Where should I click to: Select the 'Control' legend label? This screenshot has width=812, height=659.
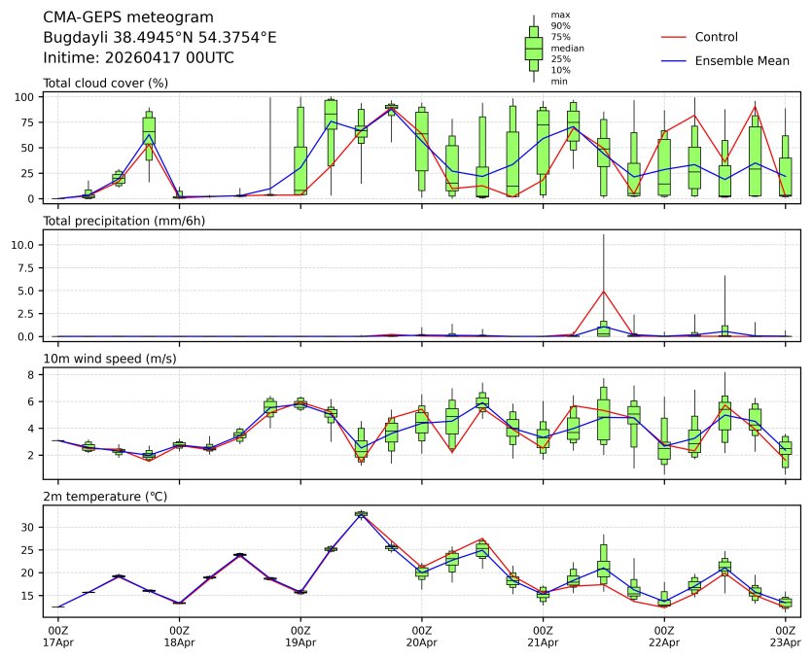[717, 37]
